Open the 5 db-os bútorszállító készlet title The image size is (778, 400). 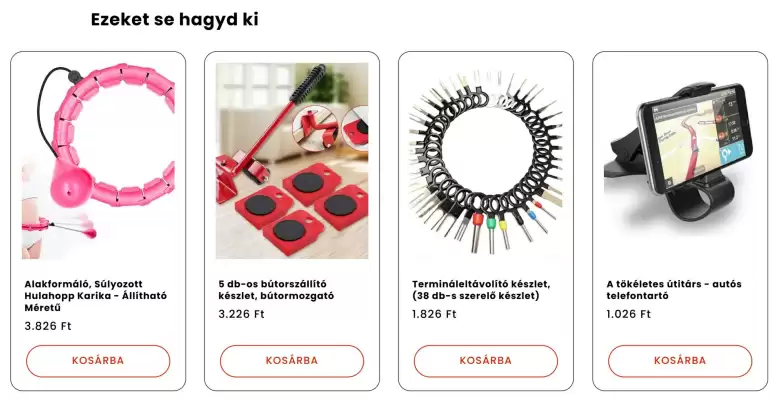click(276, 290)
